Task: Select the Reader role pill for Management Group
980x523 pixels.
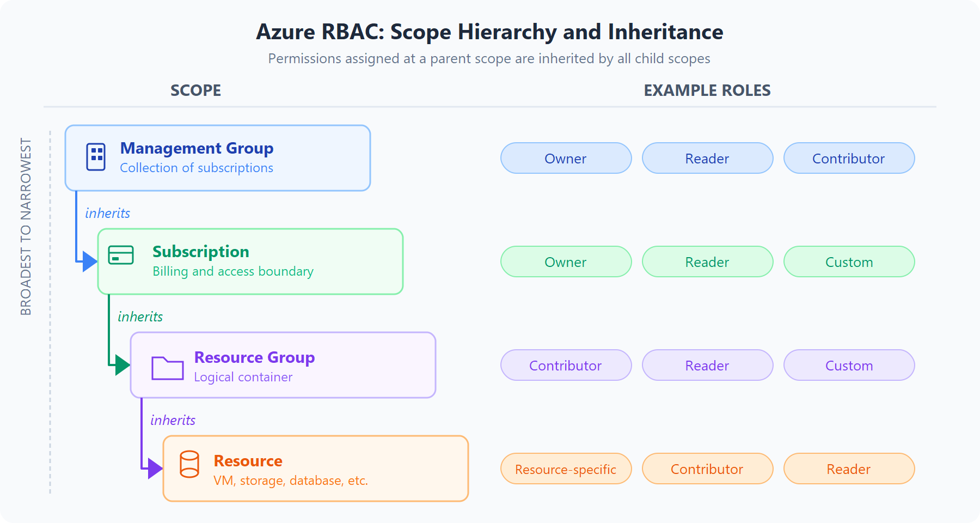Action: click(x=708, y=158)
